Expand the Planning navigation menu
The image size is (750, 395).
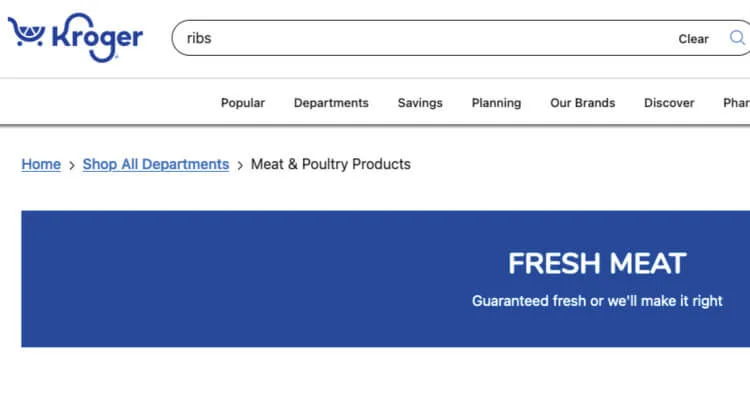(496, 103)
